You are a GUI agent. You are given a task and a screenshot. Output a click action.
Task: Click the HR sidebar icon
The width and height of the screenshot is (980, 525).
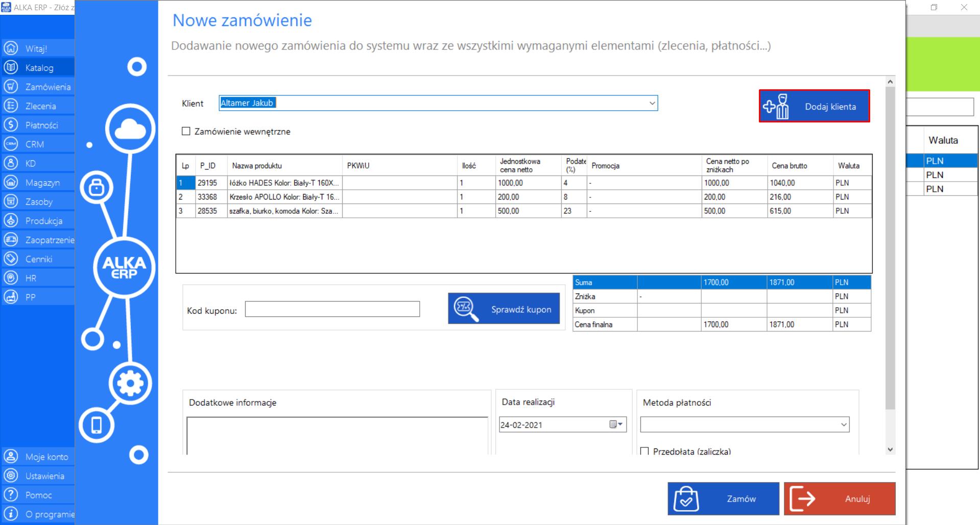pos(11,278)
